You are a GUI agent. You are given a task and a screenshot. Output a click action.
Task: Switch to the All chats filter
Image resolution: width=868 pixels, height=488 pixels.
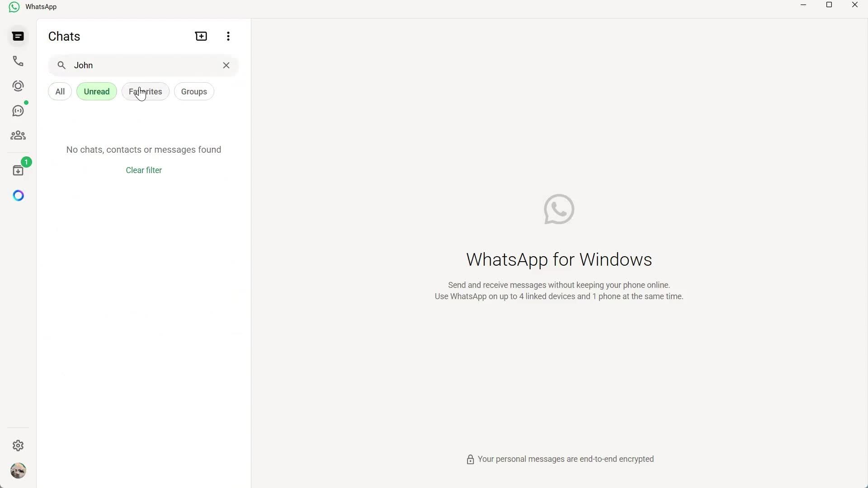pos(60,91)
